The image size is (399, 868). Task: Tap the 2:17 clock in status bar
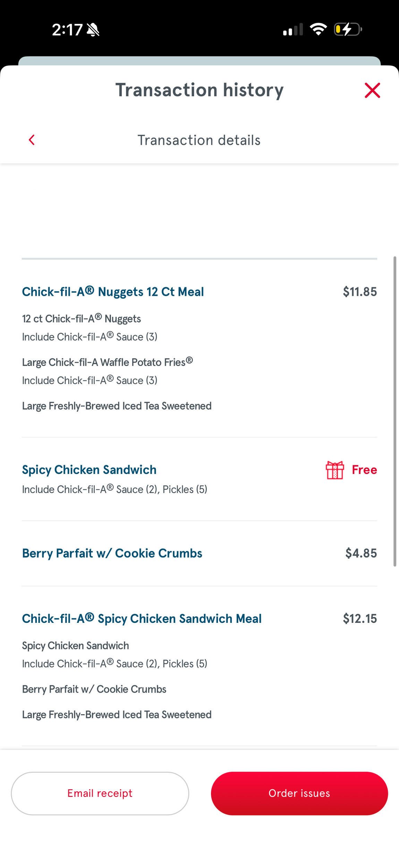point(67,30)
